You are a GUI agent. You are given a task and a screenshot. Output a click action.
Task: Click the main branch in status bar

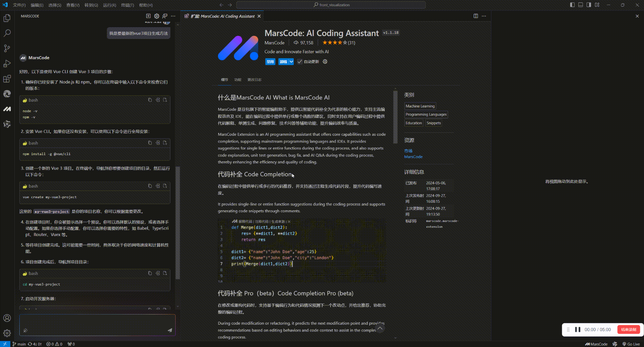click(19, 344)
